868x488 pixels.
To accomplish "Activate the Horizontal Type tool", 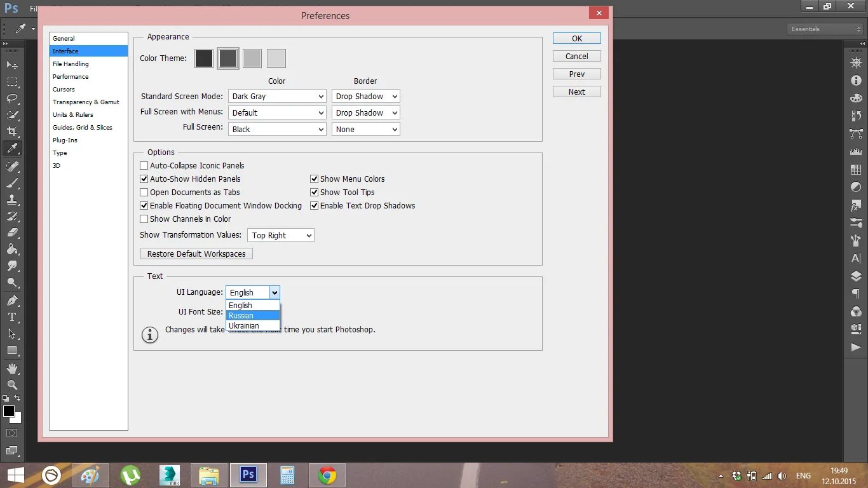I will 12,316.
